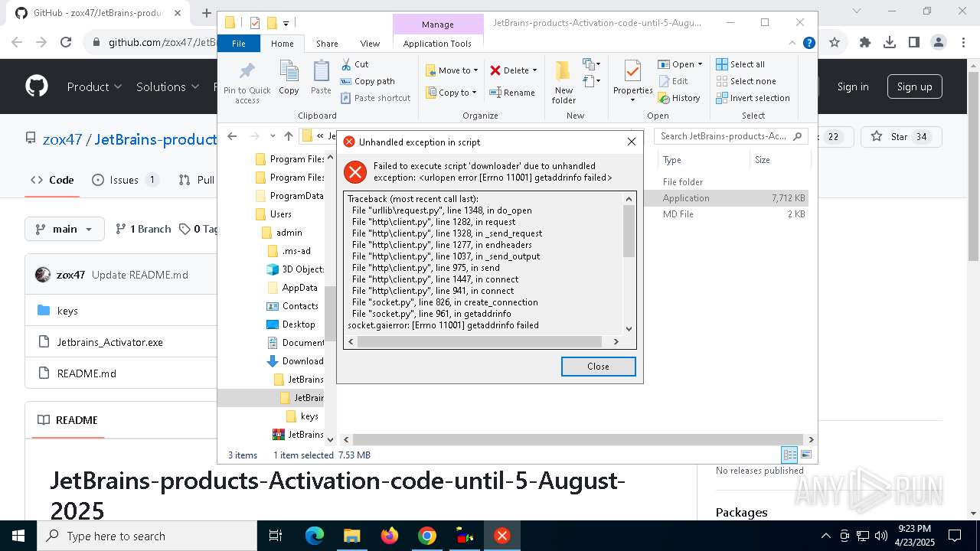The width and height of the screenshot is (980, 551).
Task: Open the Solutions menu on GitHub
Action: pyautogui.click(x=168, y=86)
